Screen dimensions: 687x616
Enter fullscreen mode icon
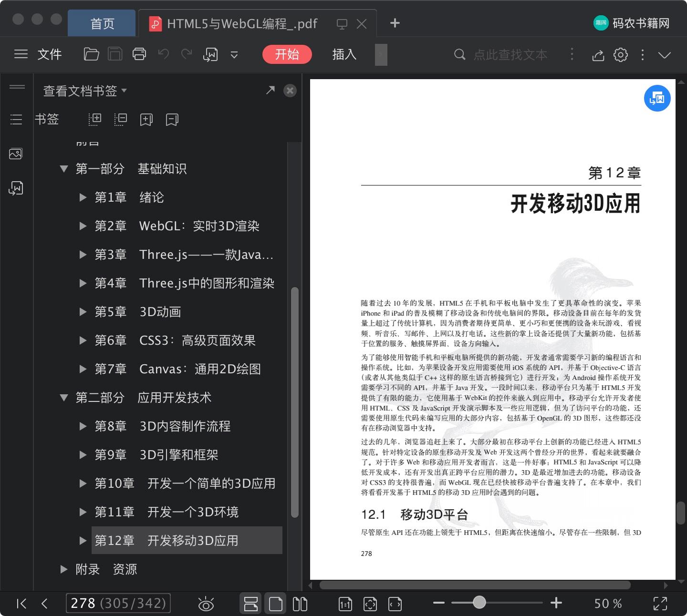tap(660, 604)
